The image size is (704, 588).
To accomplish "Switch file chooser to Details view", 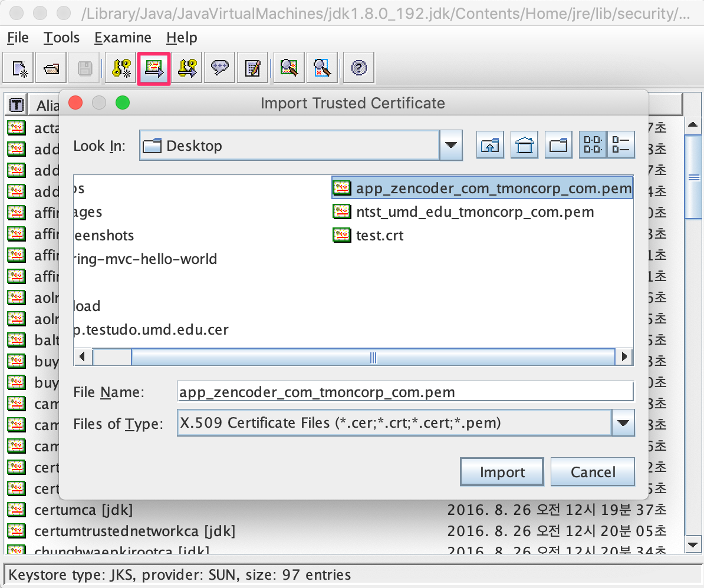I will (621, 146).
